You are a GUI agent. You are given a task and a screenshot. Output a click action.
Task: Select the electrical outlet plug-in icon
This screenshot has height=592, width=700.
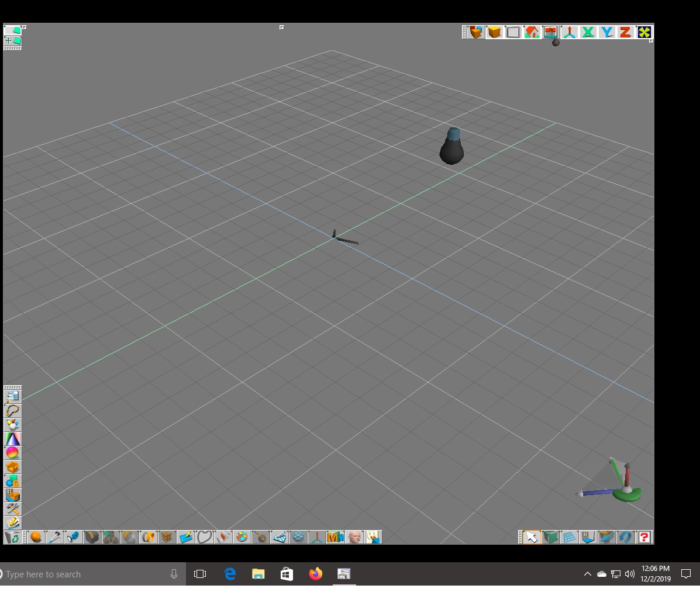coord(373,537)
